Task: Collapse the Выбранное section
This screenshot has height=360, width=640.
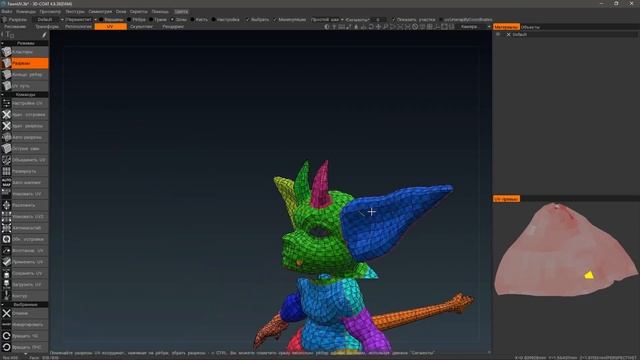Action: pyautogui.click(x=2, y=304)
